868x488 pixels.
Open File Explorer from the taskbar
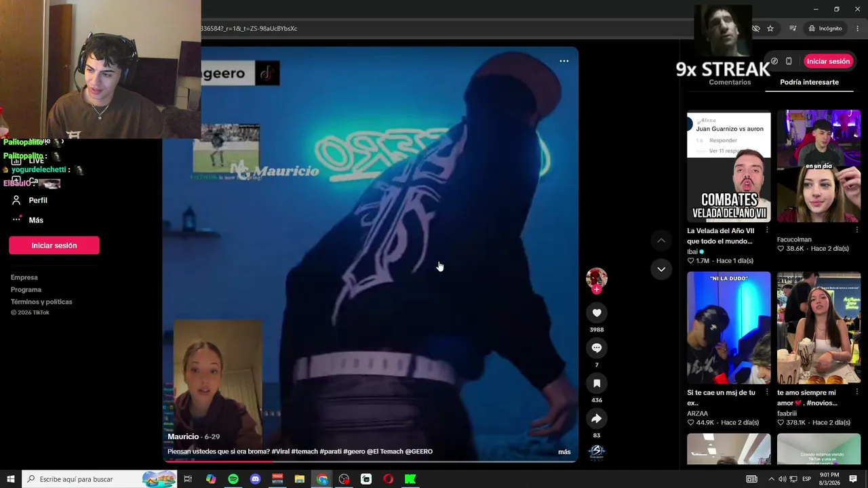click(300, 479)
